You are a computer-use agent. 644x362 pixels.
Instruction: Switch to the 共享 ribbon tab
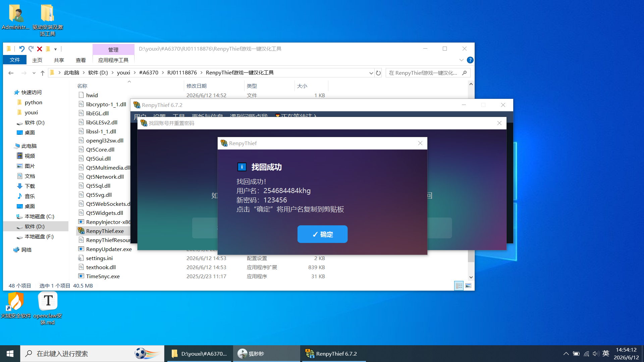[x=59, y=60]
